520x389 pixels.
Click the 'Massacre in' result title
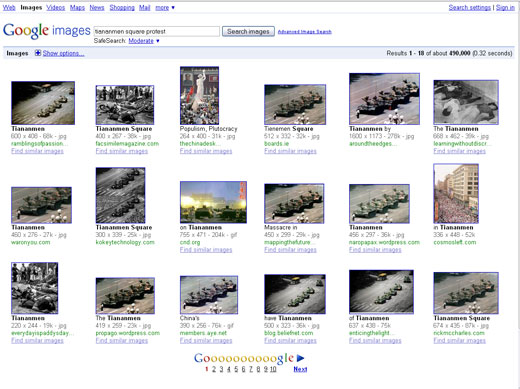coord(281,227)
